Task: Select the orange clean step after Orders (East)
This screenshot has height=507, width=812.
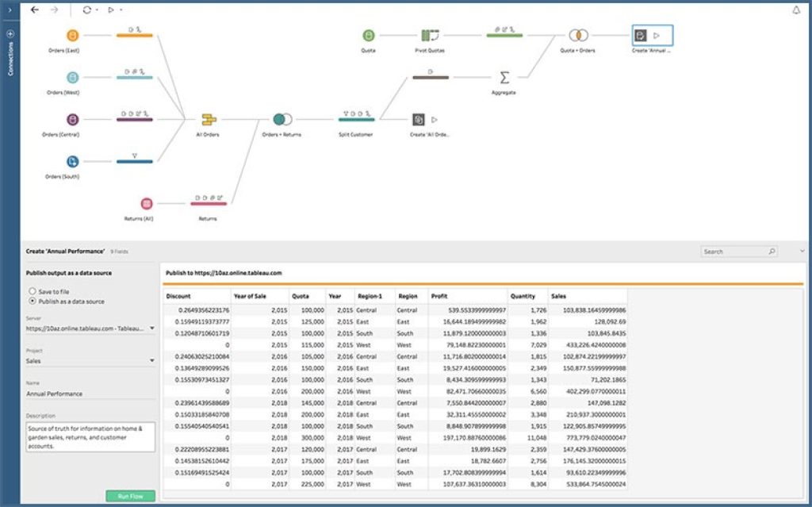Action: click(135, 35)
